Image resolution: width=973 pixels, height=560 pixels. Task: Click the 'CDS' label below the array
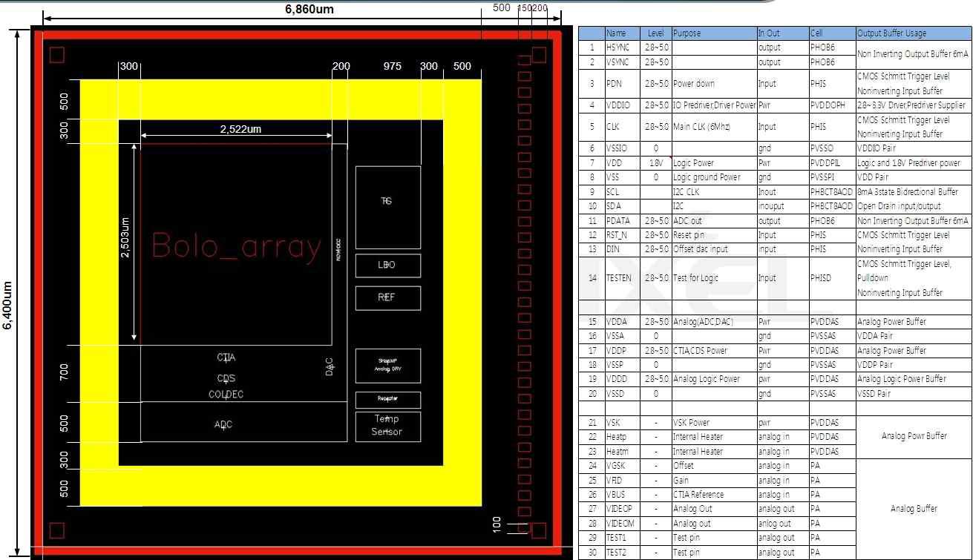click(226, 378)
